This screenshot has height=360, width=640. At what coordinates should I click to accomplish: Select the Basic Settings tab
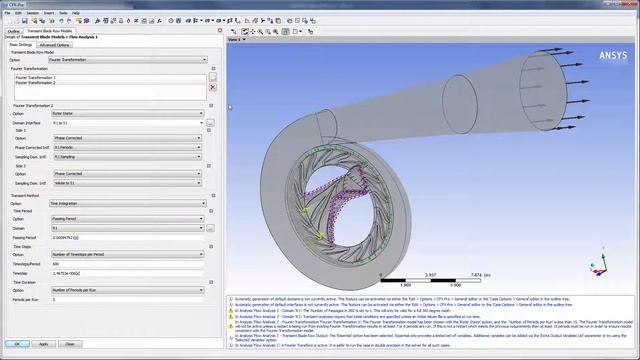[x=21, y=44]
